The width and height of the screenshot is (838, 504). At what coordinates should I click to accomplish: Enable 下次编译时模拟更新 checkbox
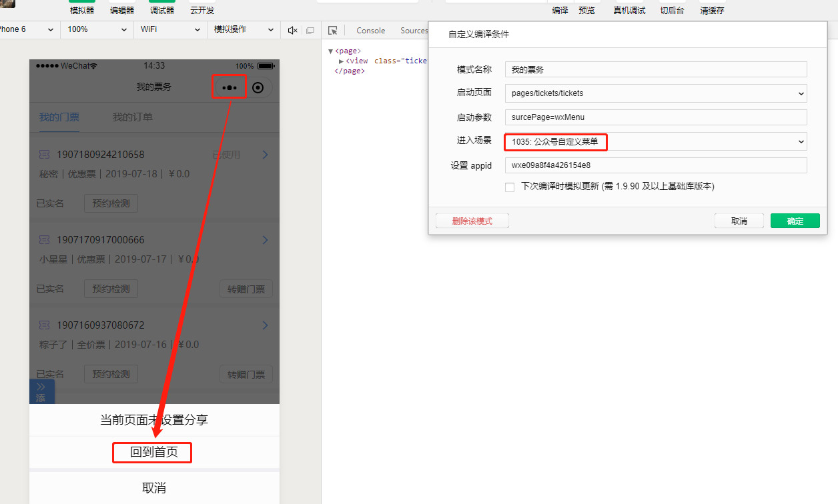click(510, 187)
